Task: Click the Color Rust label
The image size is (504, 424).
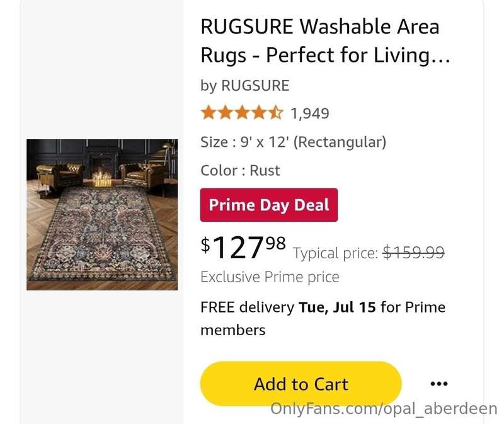Action: point(240,170)
